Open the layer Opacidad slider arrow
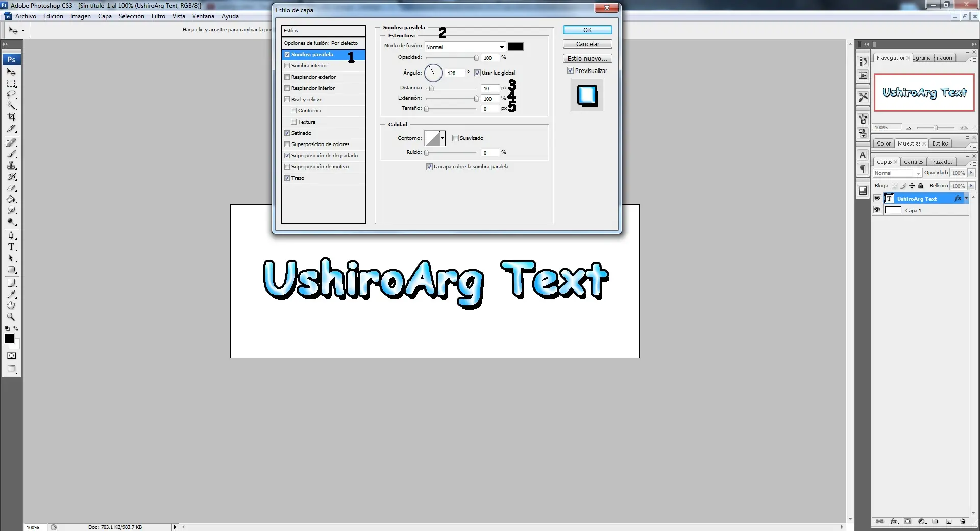Screen dimensions: 980x531 point(971,173)
